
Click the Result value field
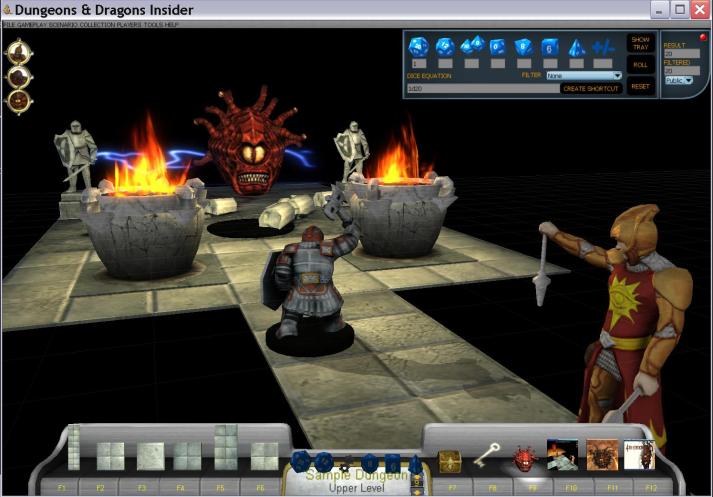[682, 54]
